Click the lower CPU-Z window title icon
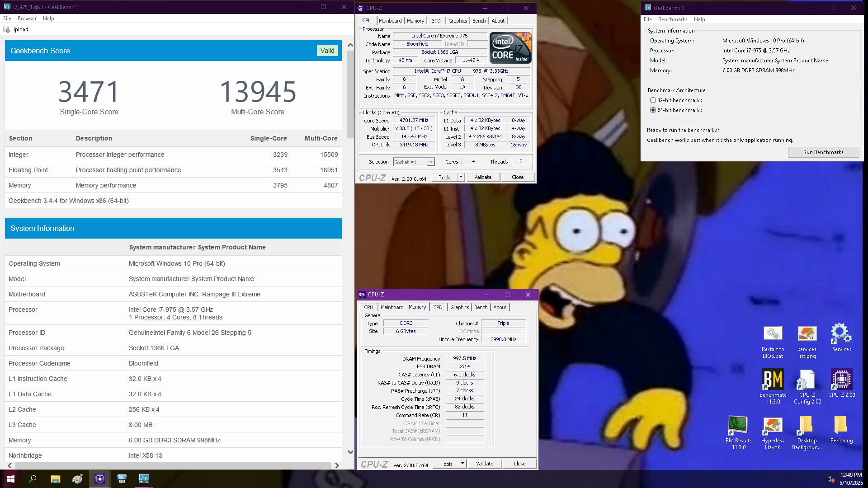The height and width of the screenshot is (488, 868). point(362,295)
